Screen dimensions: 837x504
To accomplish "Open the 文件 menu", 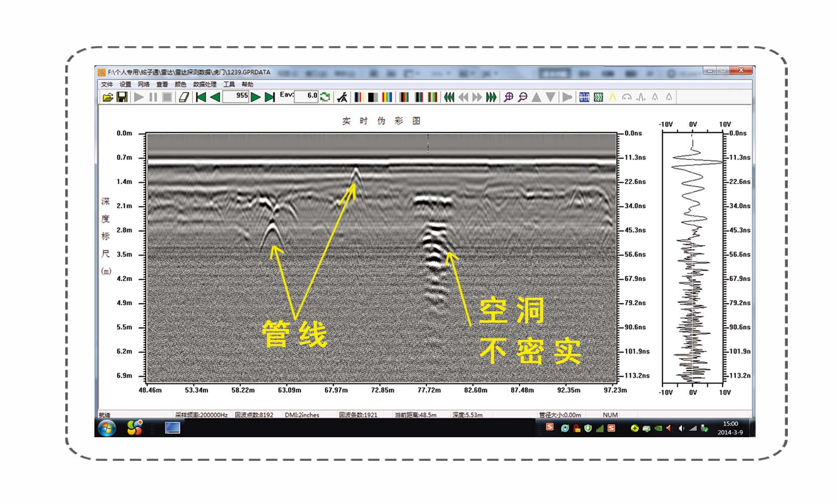I will (107, 84).
